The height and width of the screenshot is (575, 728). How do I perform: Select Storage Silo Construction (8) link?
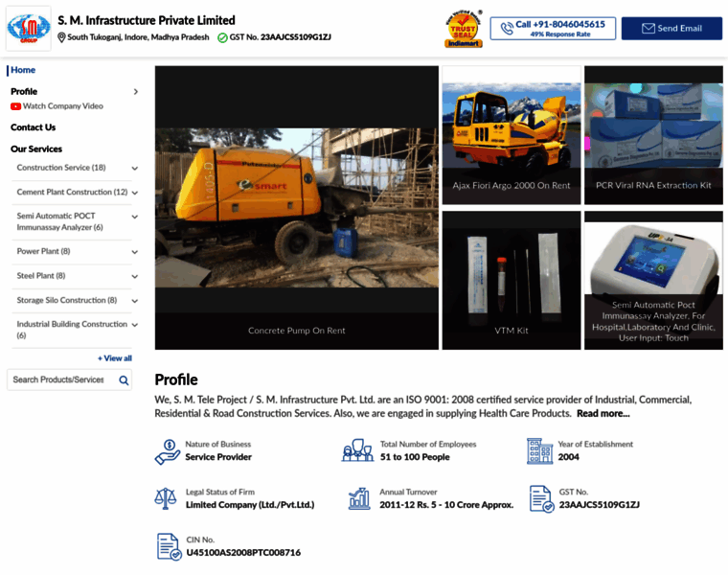pos(67,301)
